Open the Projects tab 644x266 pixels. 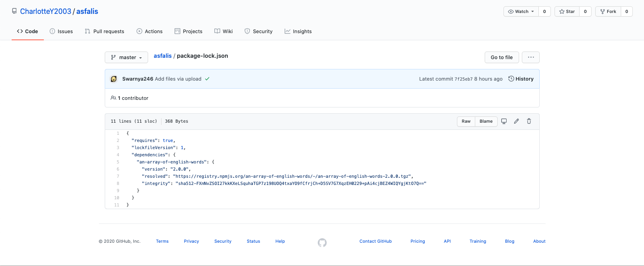pyautogui.click(x=188, y=31)
